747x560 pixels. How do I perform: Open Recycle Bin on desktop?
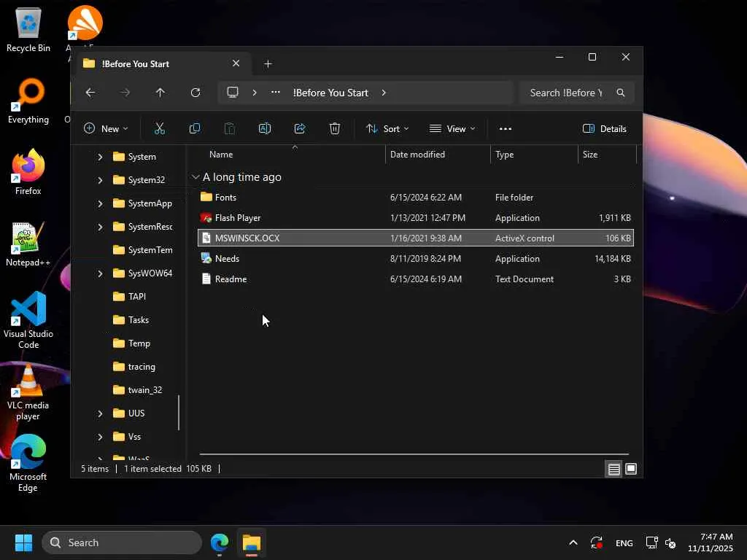pyautogui.click(x=28, y=30)
